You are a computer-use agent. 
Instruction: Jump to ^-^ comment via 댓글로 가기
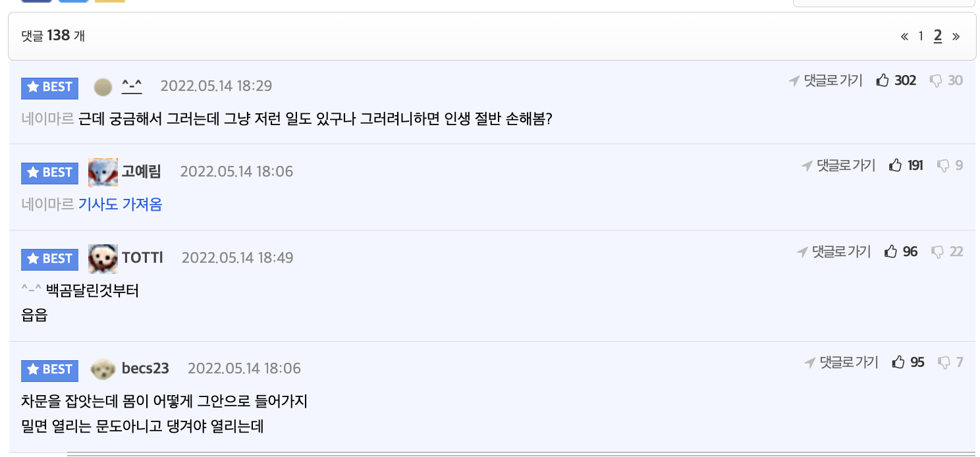tap(827, 80)
